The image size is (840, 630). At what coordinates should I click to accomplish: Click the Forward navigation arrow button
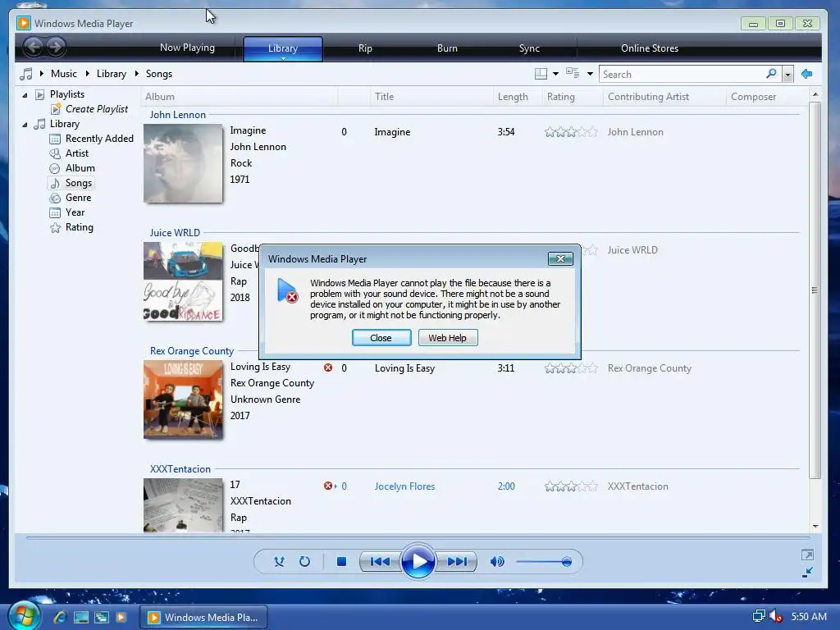click(57, 47)
